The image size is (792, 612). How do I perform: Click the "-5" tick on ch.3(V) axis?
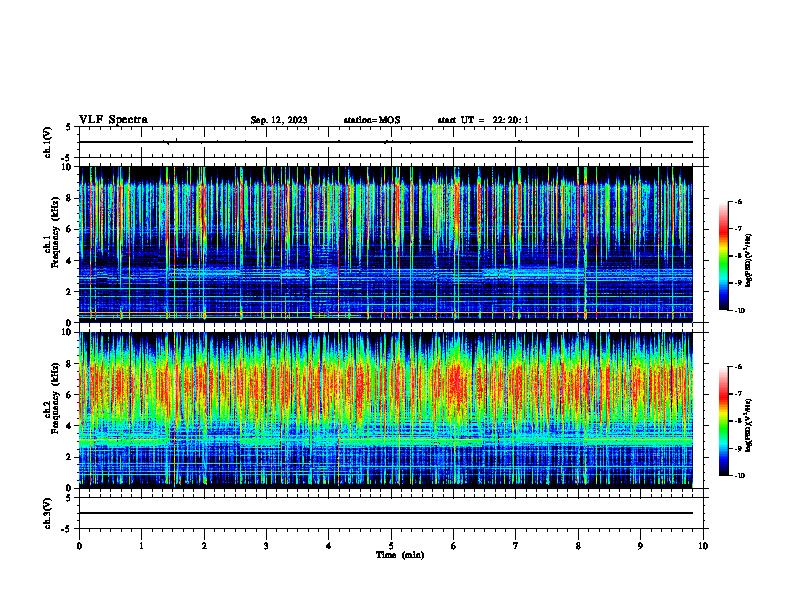click(x=67, y=529)
